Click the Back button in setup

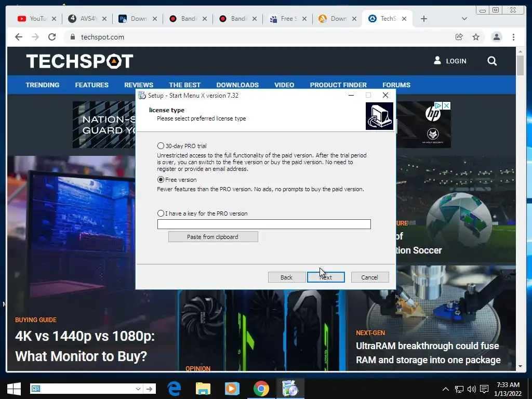point(287,277)
